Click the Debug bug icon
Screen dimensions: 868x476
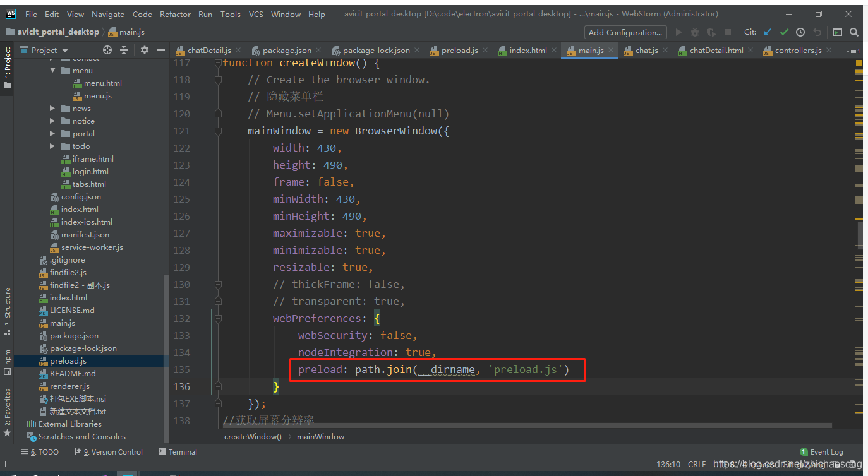695,32
